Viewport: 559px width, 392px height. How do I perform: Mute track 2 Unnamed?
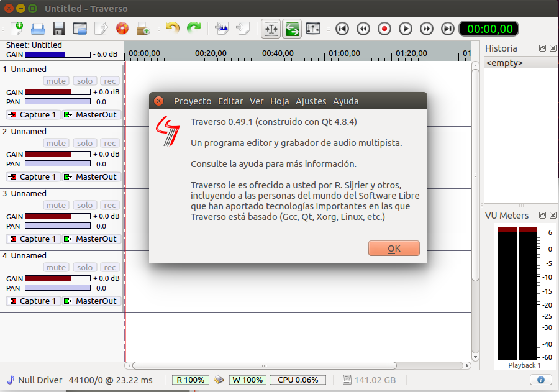(56, 143)
